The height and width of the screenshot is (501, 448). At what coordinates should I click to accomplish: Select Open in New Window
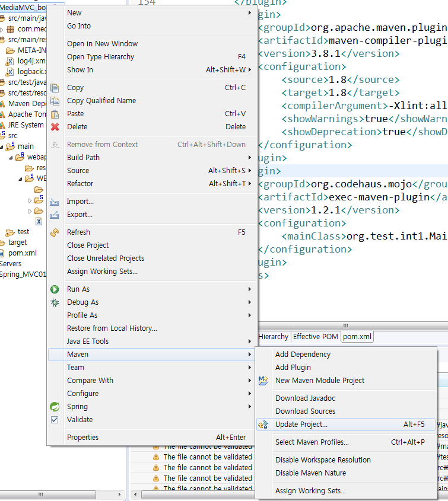[152, 44]
